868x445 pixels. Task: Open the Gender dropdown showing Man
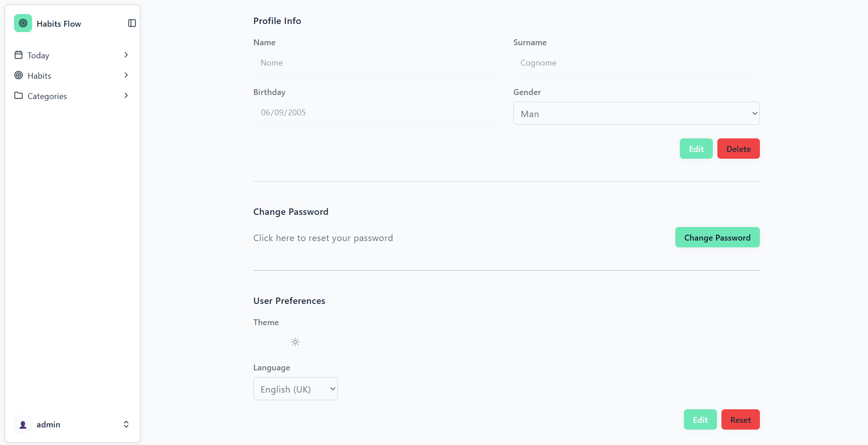[636, 114]
